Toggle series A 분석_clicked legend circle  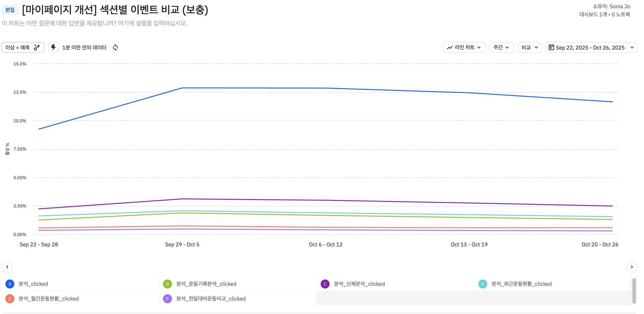coord(10,284)
